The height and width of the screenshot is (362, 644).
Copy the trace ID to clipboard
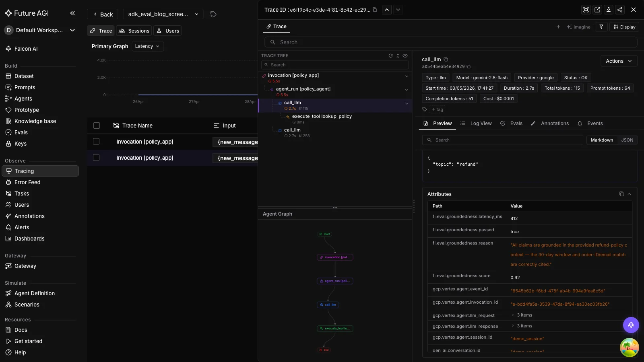pyautogui.click(x=375, y=10)
